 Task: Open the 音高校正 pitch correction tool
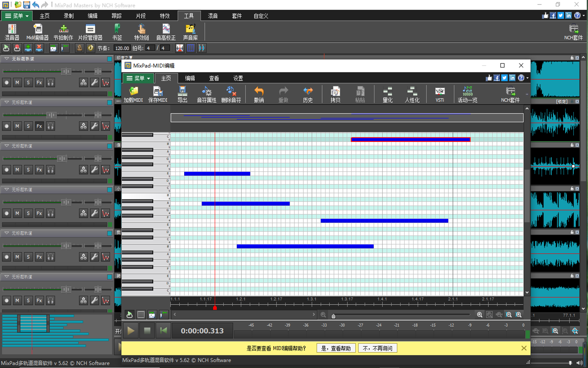coord(166,32)
